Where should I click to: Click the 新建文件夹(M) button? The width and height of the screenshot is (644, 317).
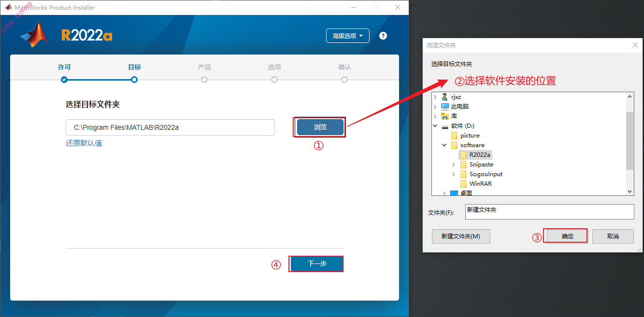(461, 236)
